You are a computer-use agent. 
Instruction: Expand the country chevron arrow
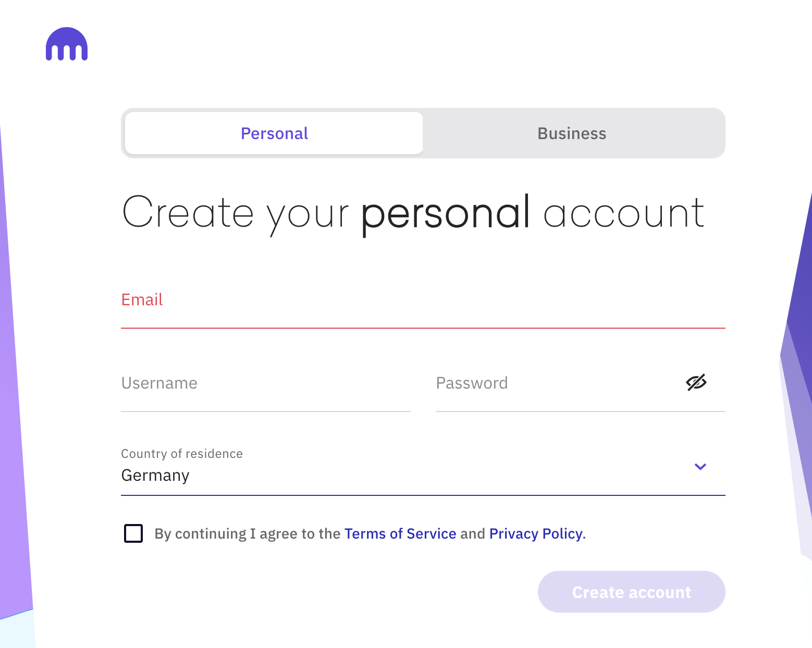pos(700,467)
